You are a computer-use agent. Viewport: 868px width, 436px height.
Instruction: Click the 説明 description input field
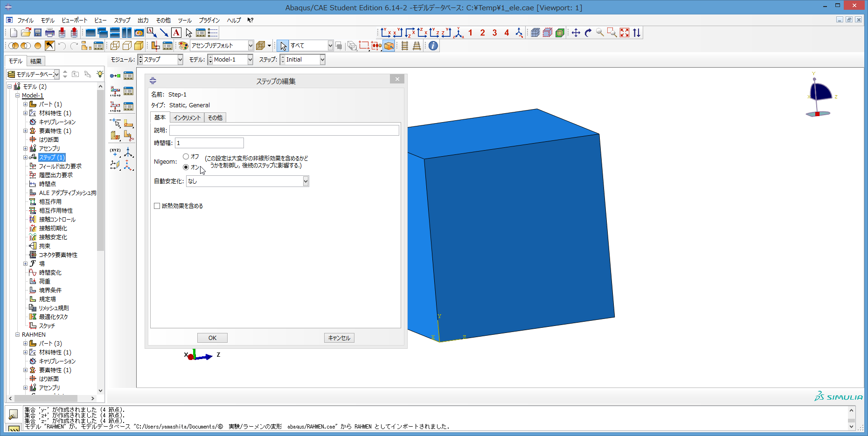[x=284, y=130]
